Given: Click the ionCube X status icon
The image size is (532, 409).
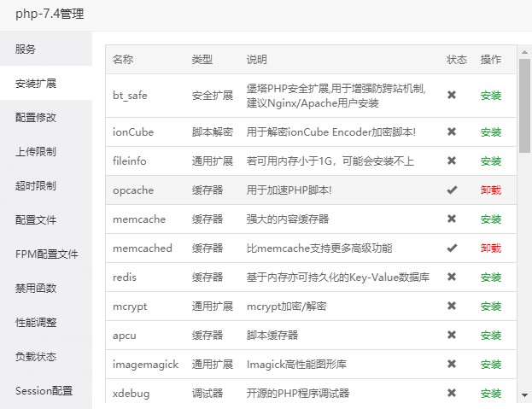Looking at the screenshot, I should [x=452, y=131].
